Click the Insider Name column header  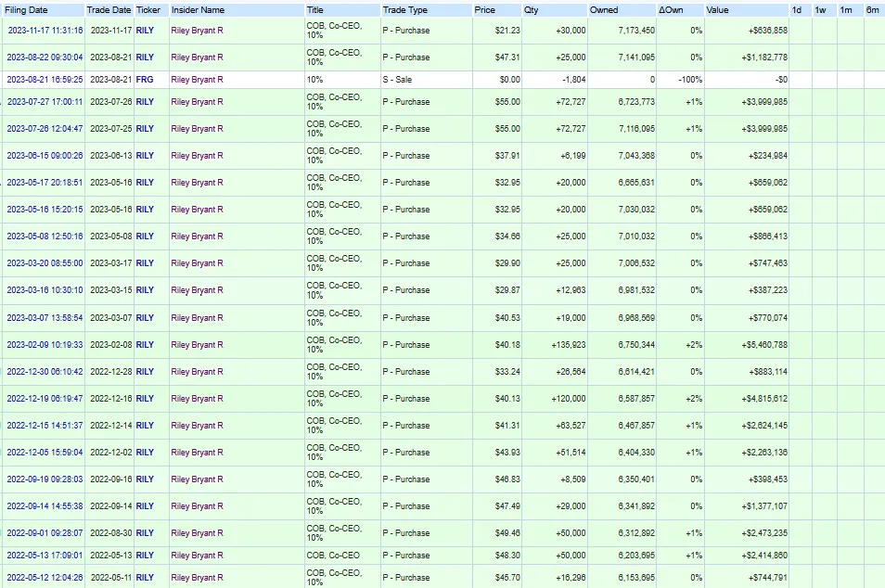point(199,10)
